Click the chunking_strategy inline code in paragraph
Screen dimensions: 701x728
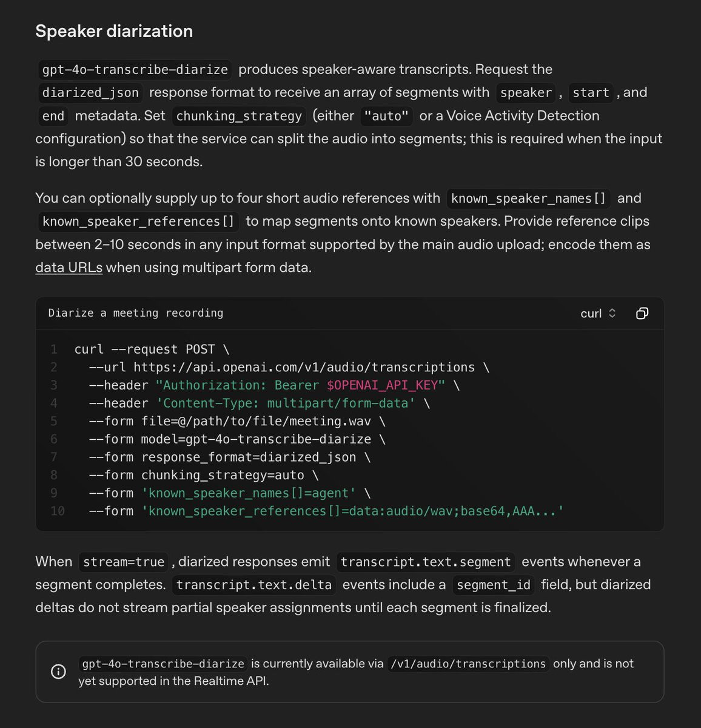pyautogui.click(x=239, y=115)
